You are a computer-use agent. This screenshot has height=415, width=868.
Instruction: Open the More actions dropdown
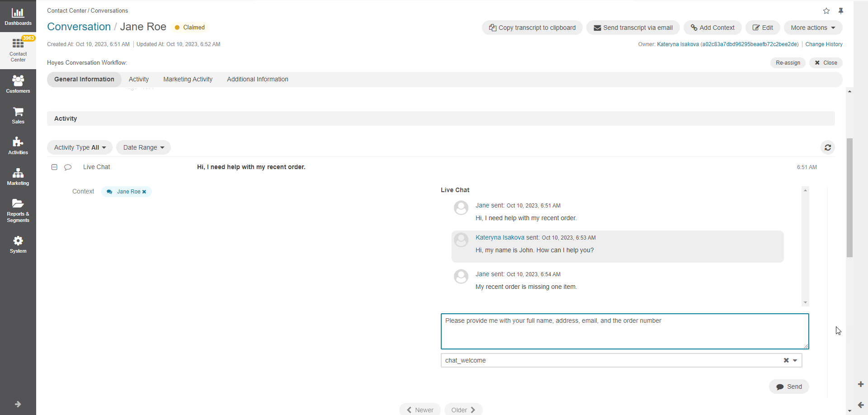coord(813,28)
